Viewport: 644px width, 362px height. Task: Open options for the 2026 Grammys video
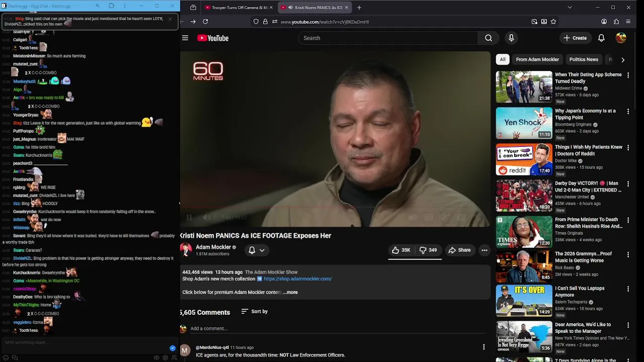[628, 254]
